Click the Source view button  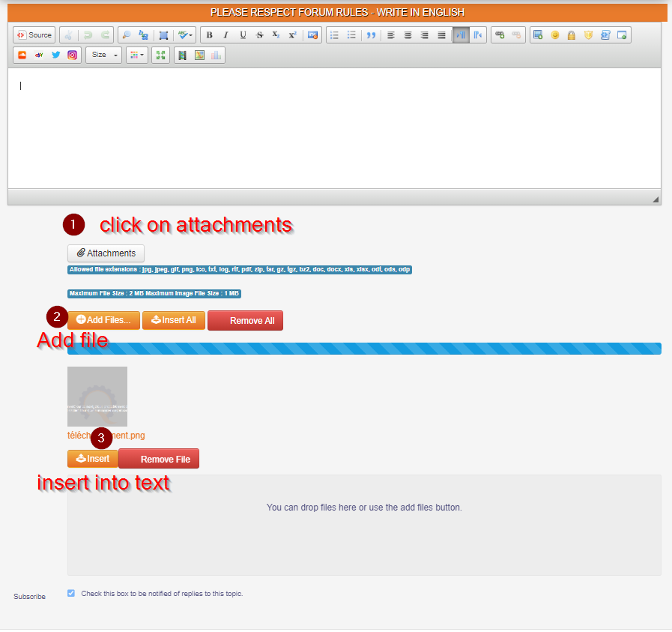[x=34, y=35]
